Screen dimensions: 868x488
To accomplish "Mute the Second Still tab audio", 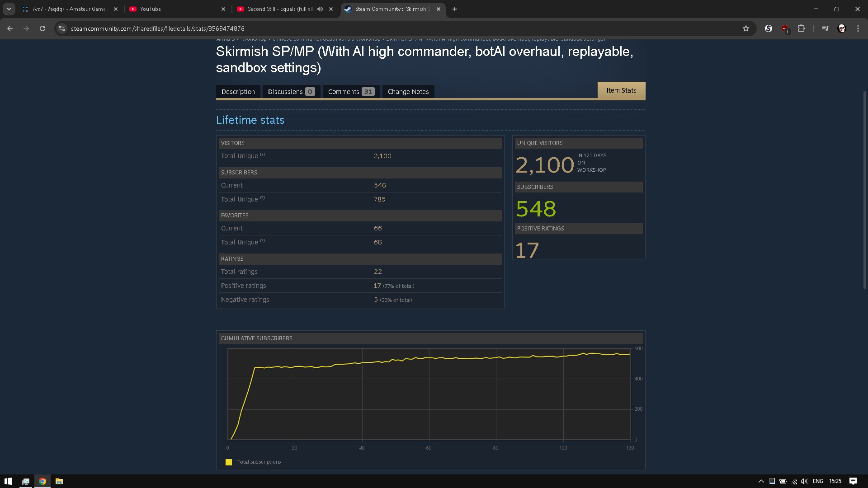I will click(x=320, y=9).
